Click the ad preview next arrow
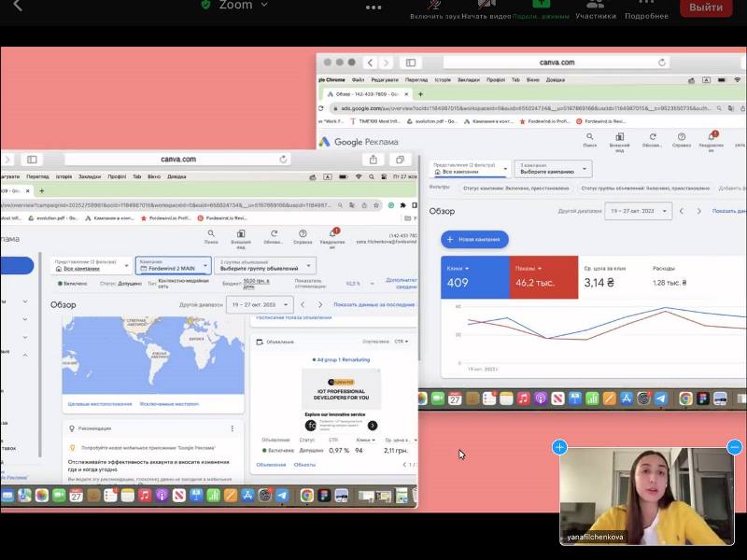This screenshot has height=560, width=747. coord(373,426)
